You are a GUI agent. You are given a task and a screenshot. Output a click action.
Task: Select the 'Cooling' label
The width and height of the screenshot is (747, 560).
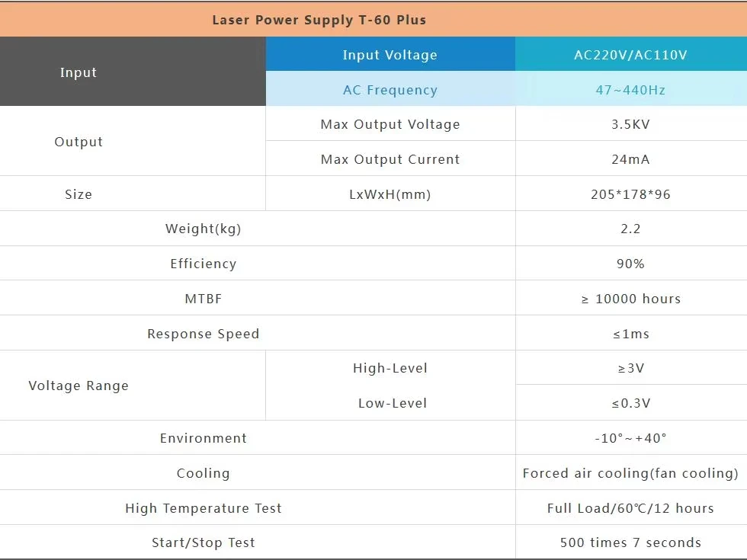pos(204,473)
